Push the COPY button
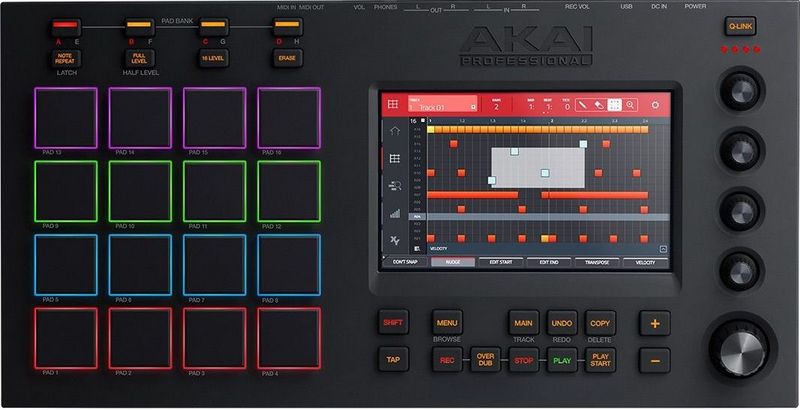 (600, 323)
